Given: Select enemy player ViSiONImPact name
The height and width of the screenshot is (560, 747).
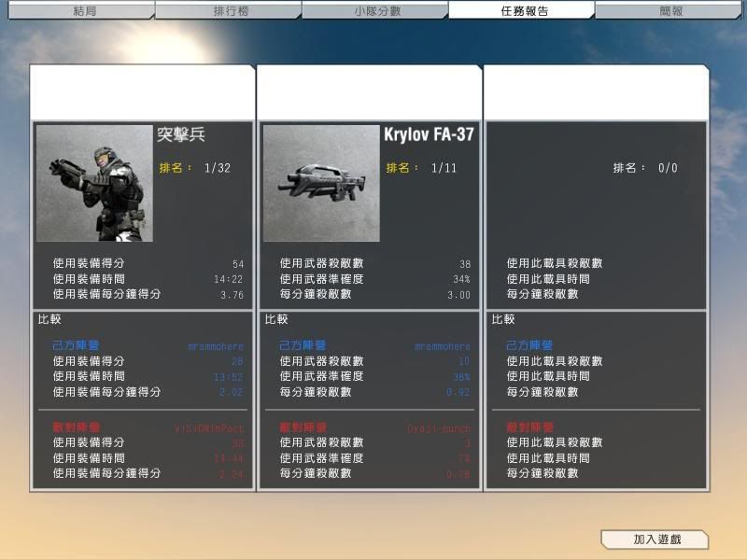Looking at the screenshot, I should click(x=208, y=427).
